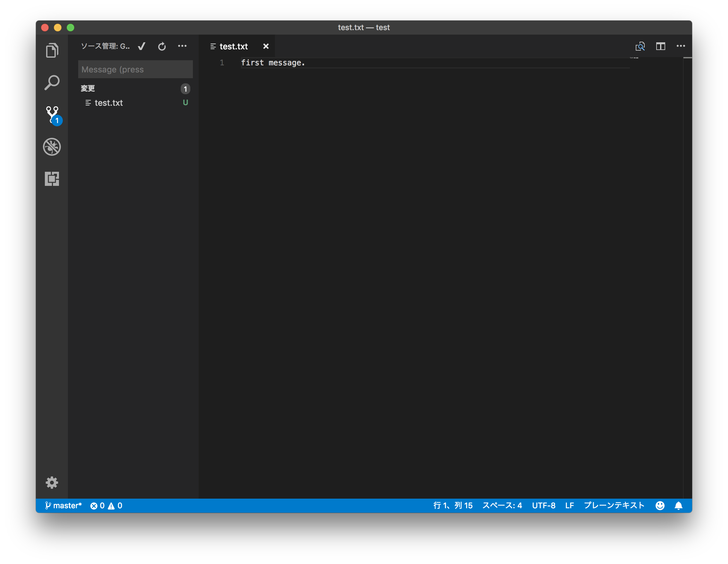The image size is (728, 564).
Task: Open editor more actions ellipsis menu
Action: point(681,46)
